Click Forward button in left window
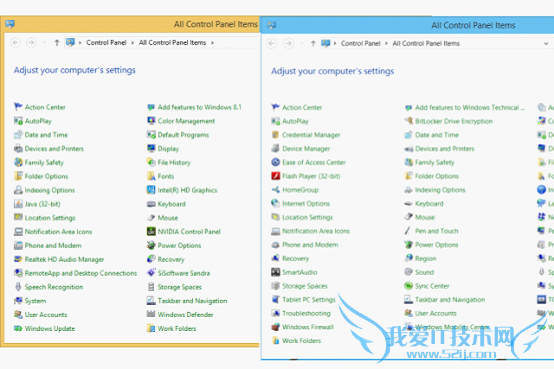Image resolution: width=554 pixels, height=369 pixels. click(31, 43)
